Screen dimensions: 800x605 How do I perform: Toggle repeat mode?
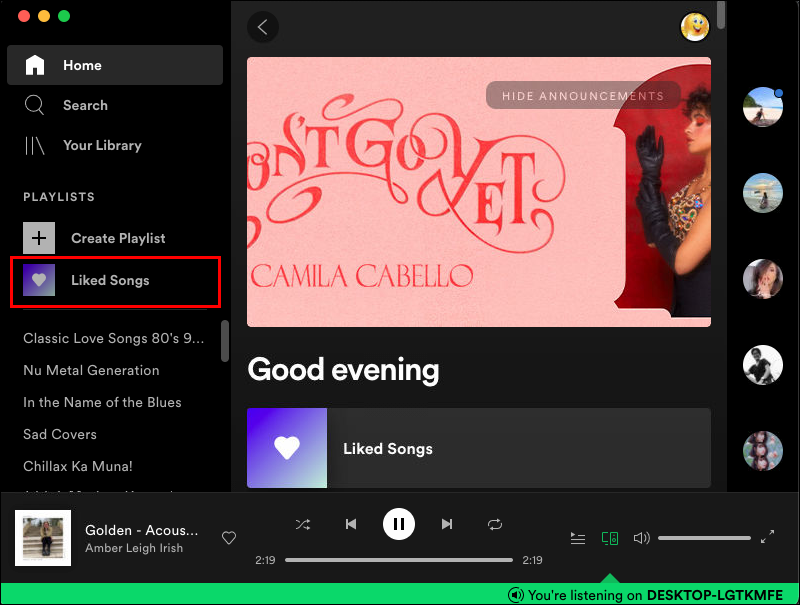pyautogui.click(x=495, y=524)
